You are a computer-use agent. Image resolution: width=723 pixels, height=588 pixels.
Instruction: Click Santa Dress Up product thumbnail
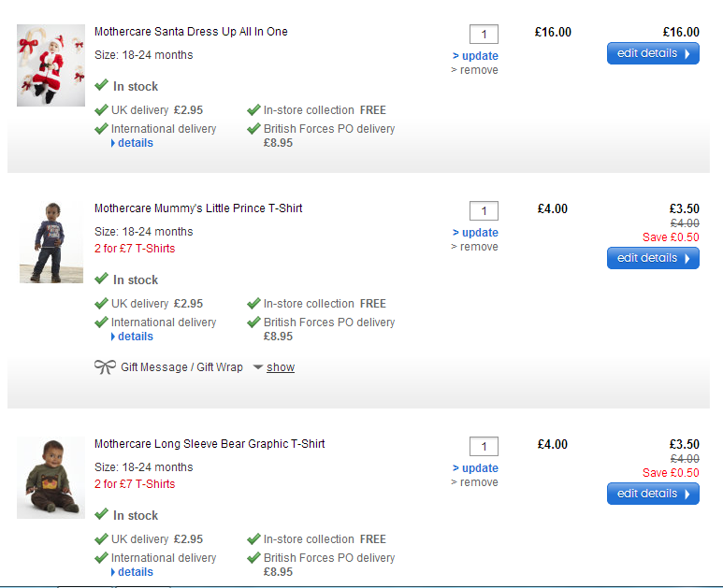click(37, 65)
